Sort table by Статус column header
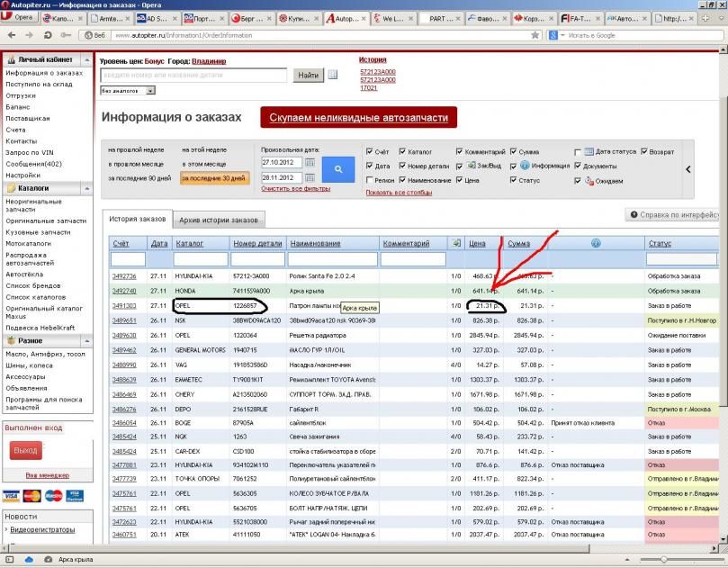The image size is (728, 568). 660,243
